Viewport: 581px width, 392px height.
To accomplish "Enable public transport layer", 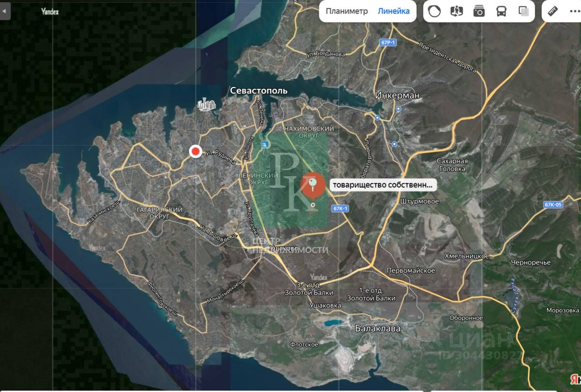I will coord(501,11).
